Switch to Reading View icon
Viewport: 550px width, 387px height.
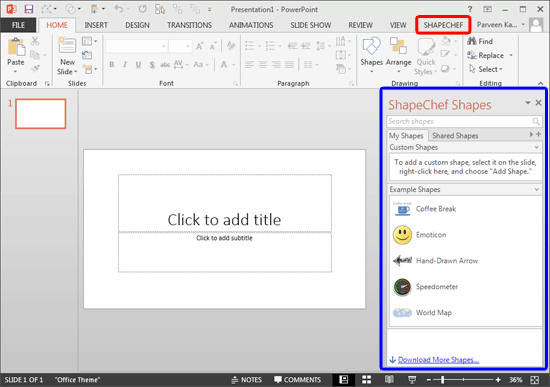(x=389, y=380)
